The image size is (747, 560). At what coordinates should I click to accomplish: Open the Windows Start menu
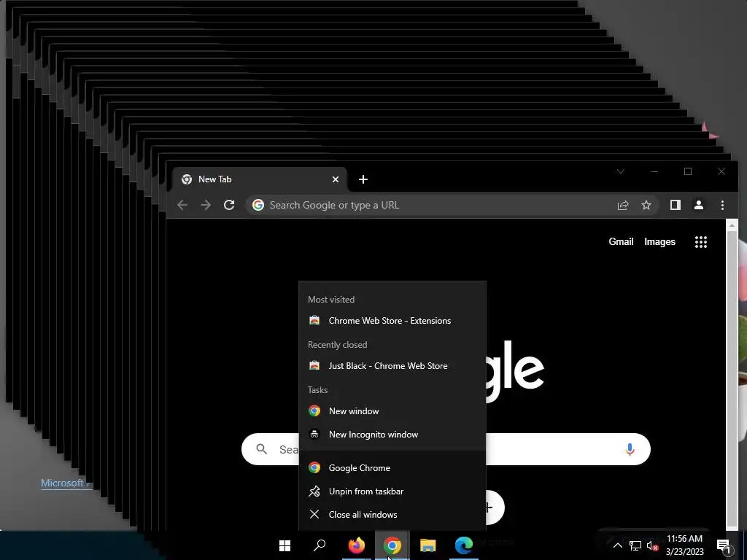point(285,545)
